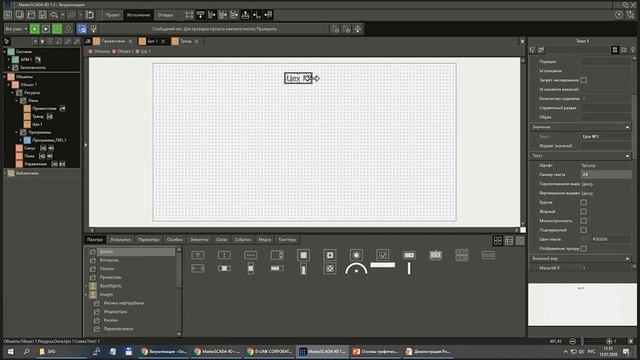The width and height of the screenshot is (640, 360).
Task: Switch to the Отладка mode tab
Action: (x=165, y=15)
